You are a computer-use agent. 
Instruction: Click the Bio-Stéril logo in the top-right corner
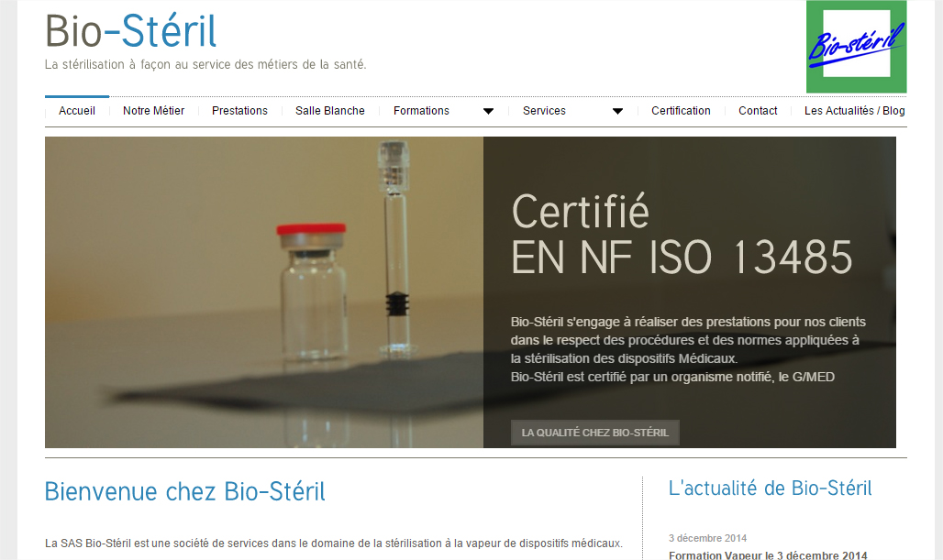[855, 47]
